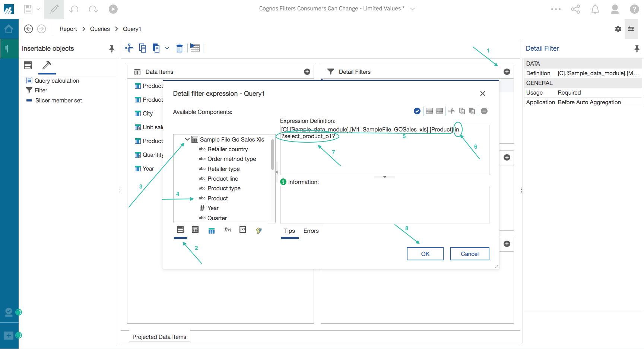This screenshot has height=349, width=644.
Task: Pin the Insertable objects panel
Action: pos(112,48)
